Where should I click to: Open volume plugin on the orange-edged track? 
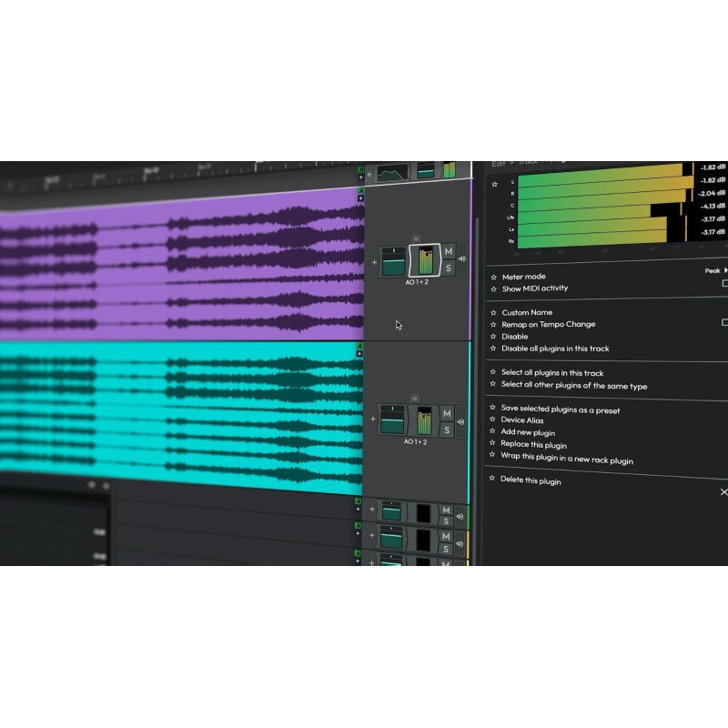point(391,537)
